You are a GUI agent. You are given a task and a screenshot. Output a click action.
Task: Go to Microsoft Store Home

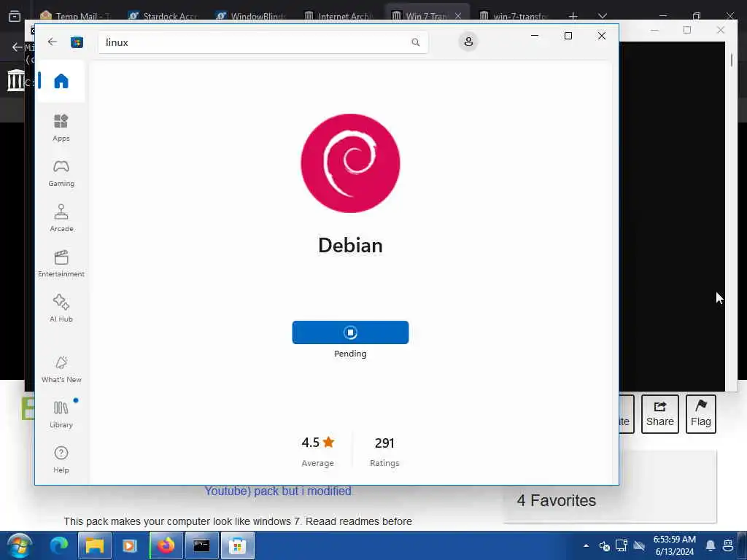click(x=61, y=81)
